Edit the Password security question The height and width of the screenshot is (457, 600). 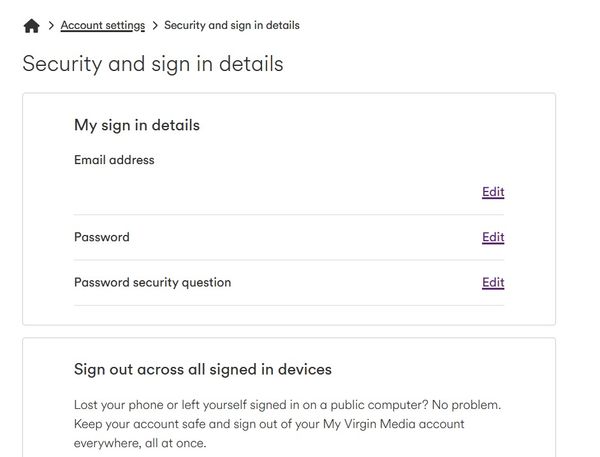click(x=493, y=282)
